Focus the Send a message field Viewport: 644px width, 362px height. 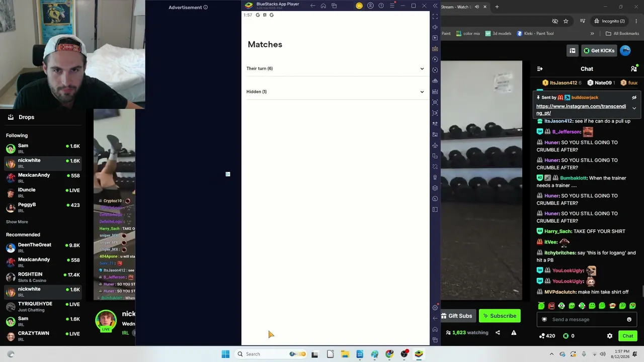pos(587,319)
